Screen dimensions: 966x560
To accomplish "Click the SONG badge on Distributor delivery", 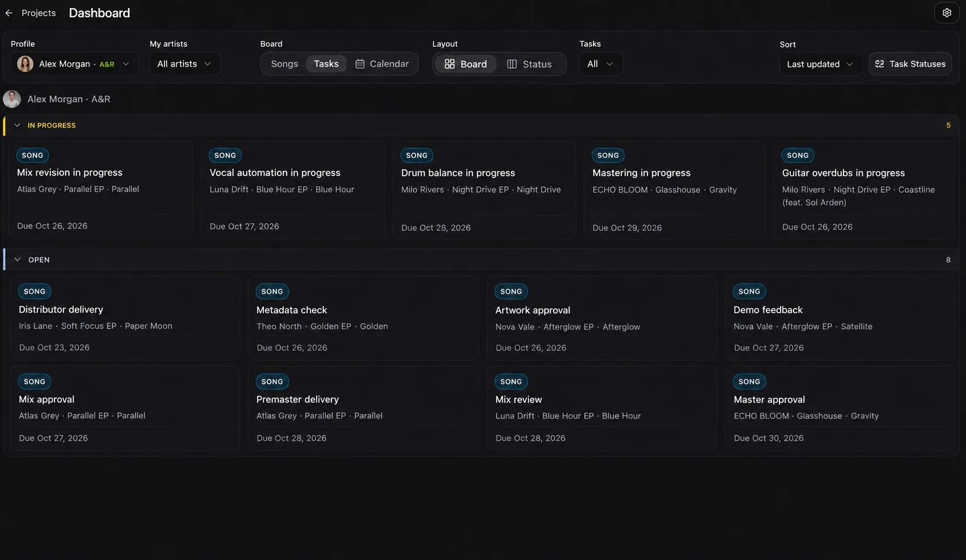I will [35, 291].
